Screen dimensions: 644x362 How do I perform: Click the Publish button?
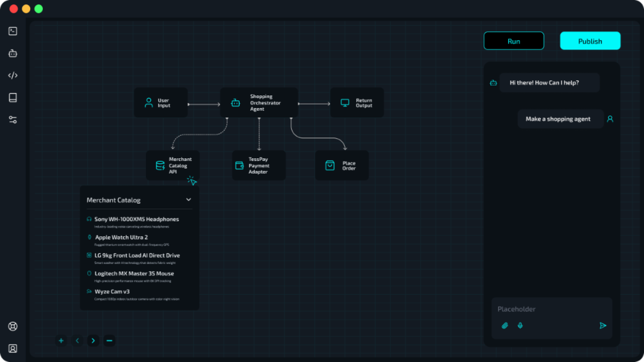[590, 41]
